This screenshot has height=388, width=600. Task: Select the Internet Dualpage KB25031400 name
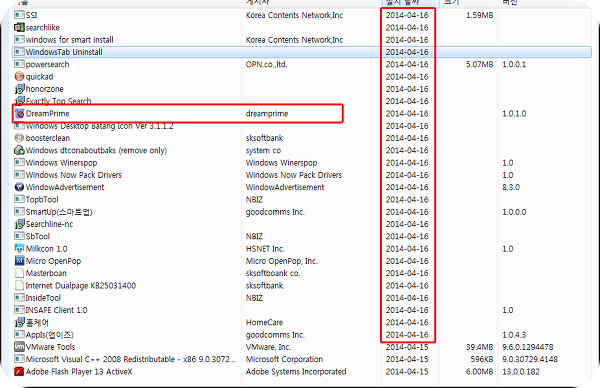pyautogui.click(x=81, y=285)
